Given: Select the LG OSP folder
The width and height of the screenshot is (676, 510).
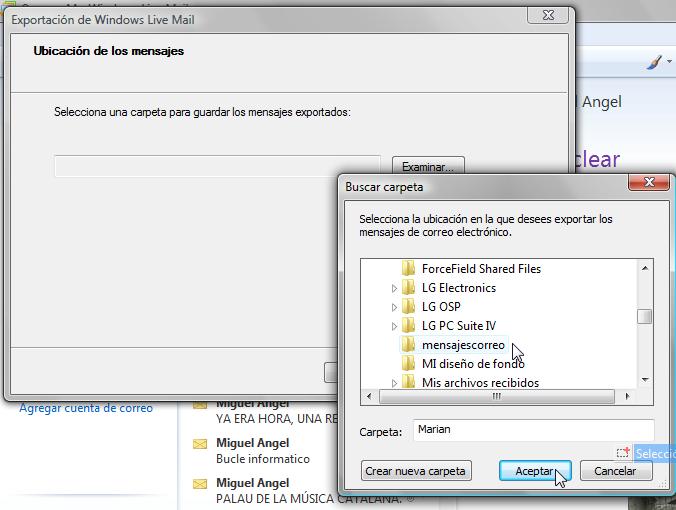Looking at the screenshot, I should [441, 307].
